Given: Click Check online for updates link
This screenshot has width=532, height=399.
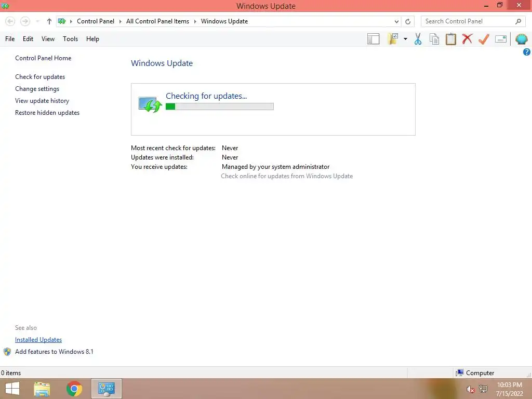Looking at the screenshot, I should 287,176.
